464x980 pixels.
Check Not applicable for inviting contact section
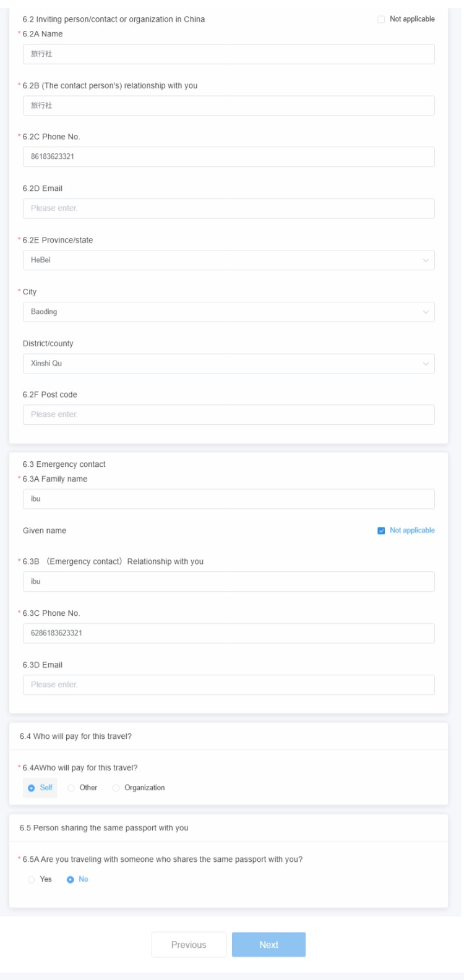click(381, 19)
